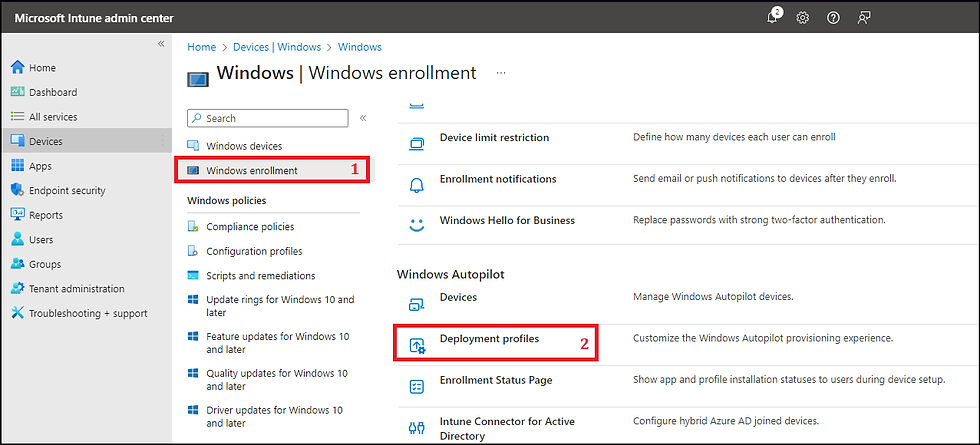
Task: Go to Windows breadcrumb link
Action: [359, 47]
